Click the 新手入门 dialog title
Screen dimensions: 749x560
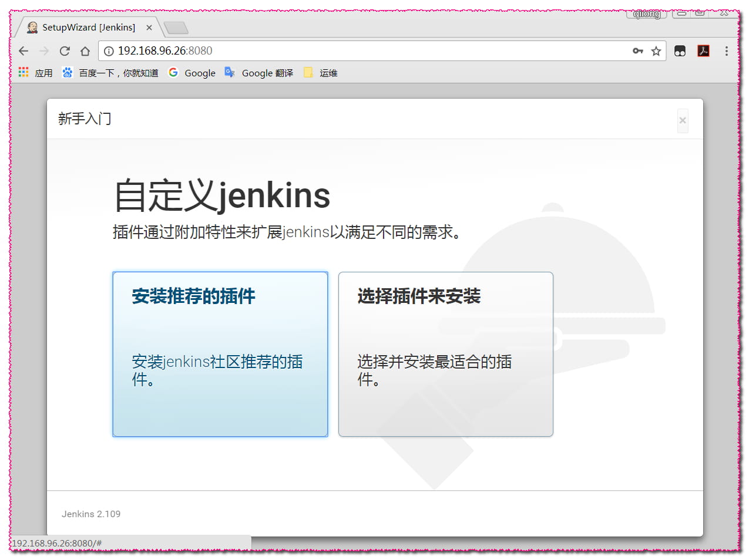pyautogui.click(x=85, y=119)
